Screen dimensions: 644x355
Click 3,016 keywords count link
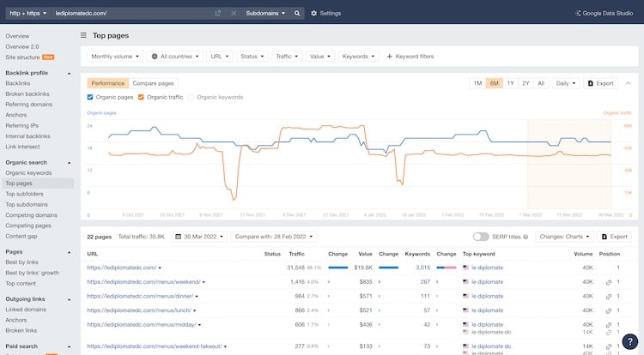422,268
